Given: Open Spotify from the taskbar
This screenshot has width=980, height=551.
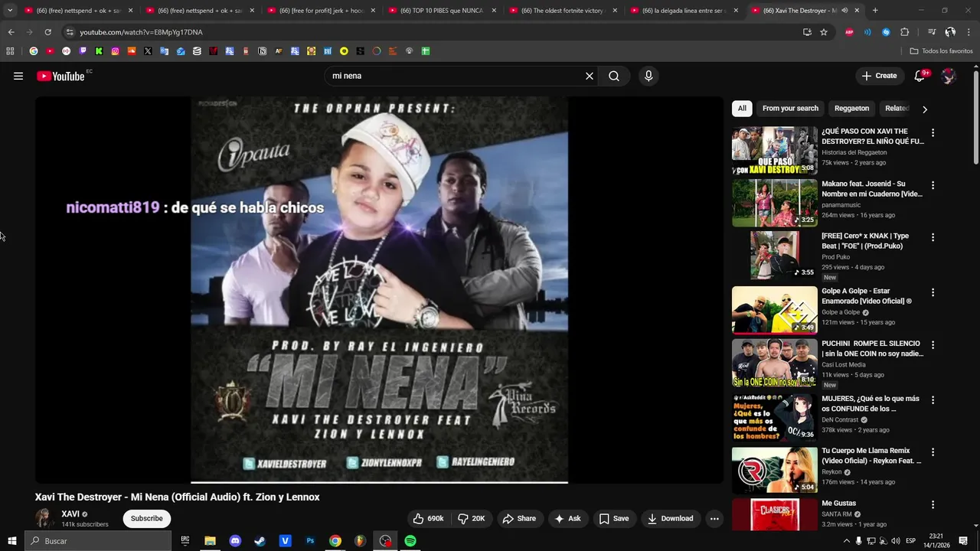Looking at the screenshot, I should pyautogui.click(x=410, y=541).
